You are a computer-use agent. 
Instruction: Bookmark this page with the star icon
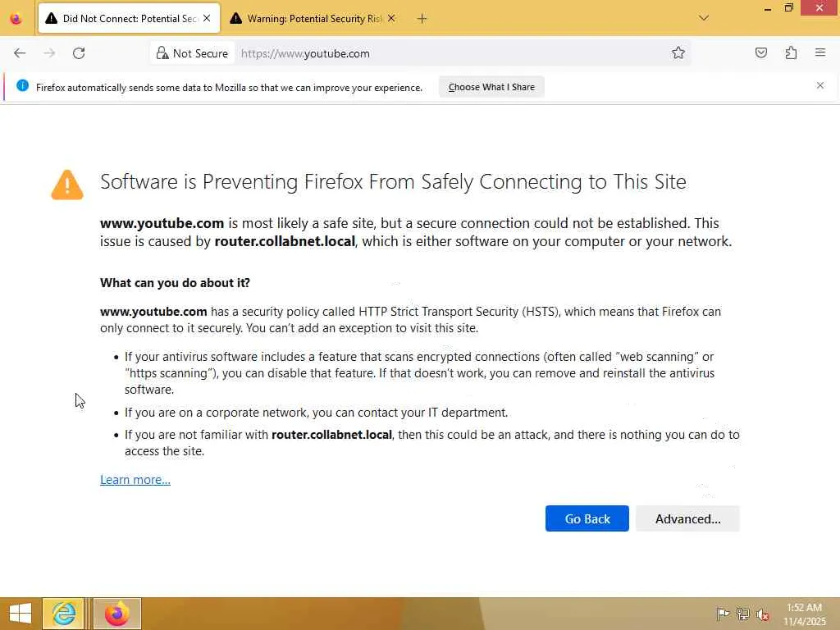click(678, 53)
